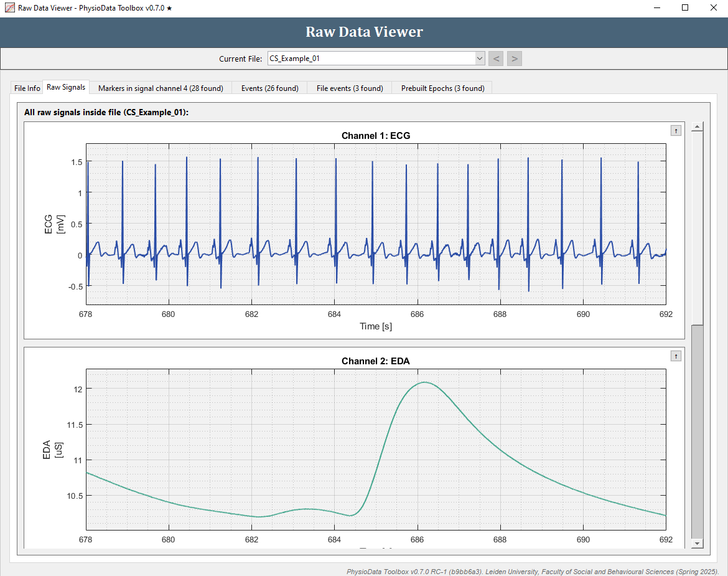Screen dimensions: 728x576
Task: Switch to the Prebuilt Epochs tab
Action: pos(442,88)
